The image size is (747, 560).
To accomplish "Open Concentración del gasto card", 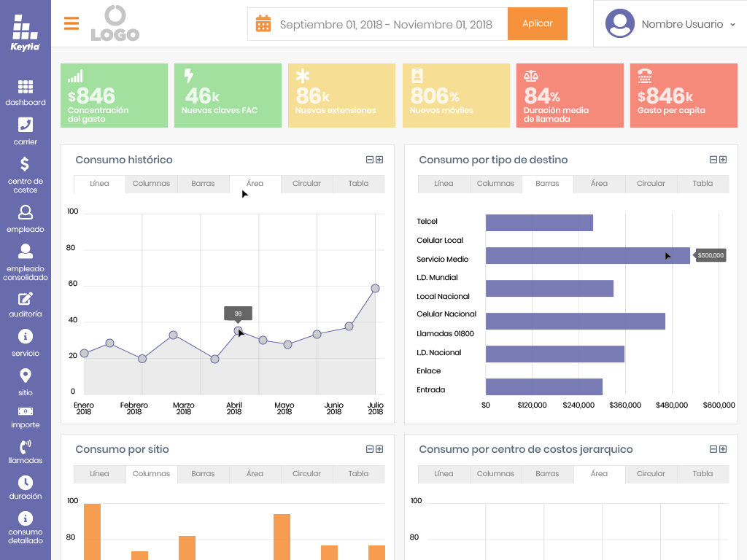I will click(x=115, y=96).
